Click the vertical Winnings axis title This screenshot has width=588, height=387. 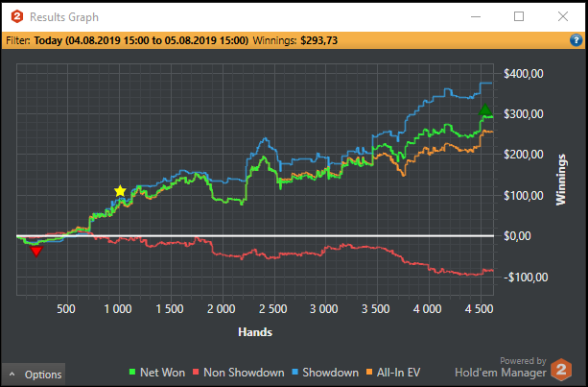click(x=561, y=180)
